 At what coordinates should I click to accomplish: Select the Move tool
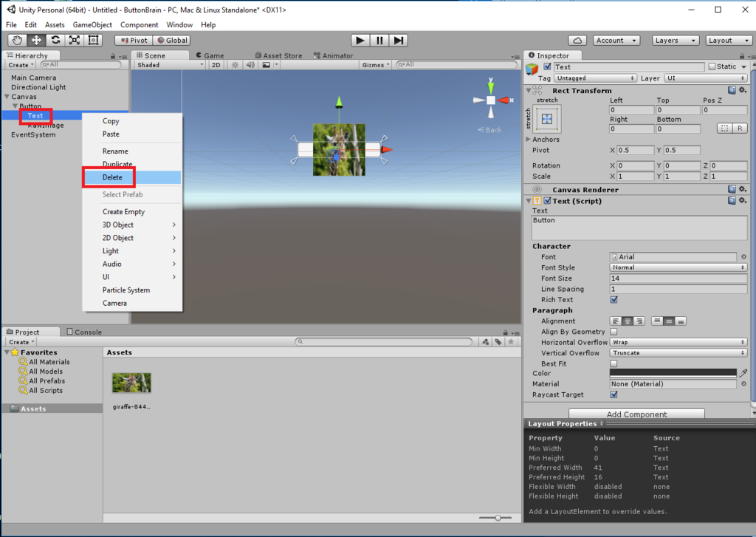click(x=36, y=40)
